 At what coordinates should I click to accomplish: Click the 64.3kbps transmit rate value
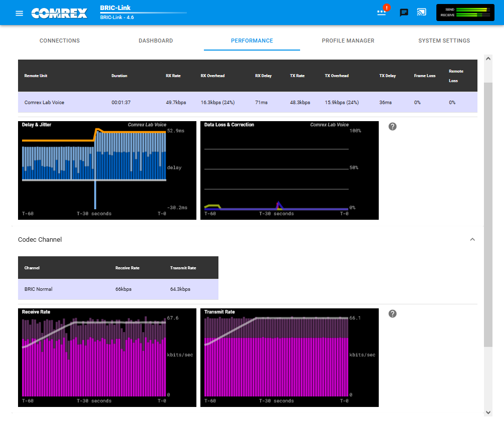(x=180, y=289)
